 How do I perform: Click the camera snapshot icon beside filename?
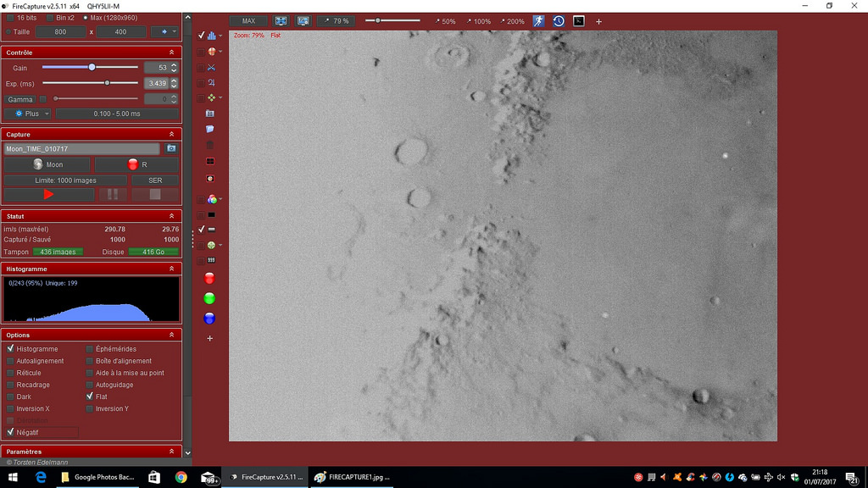171,148
